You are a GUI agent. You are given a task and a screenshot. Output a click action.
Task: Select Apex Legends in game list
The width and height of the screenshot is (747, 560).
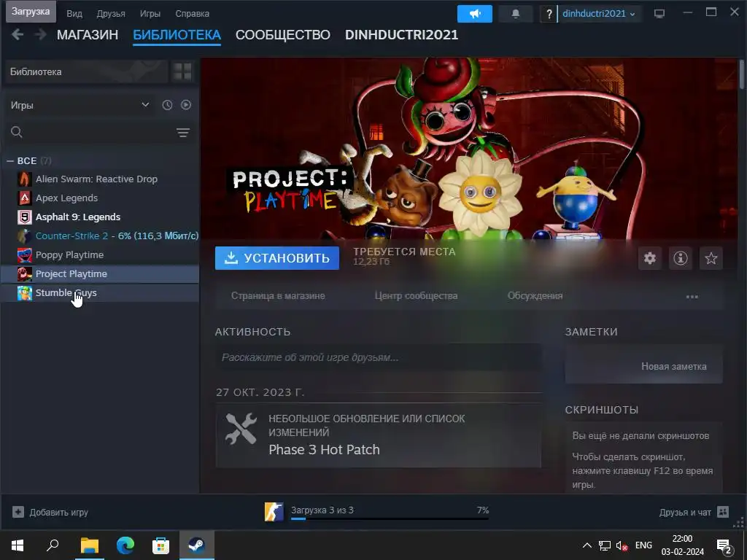[100, 198]
